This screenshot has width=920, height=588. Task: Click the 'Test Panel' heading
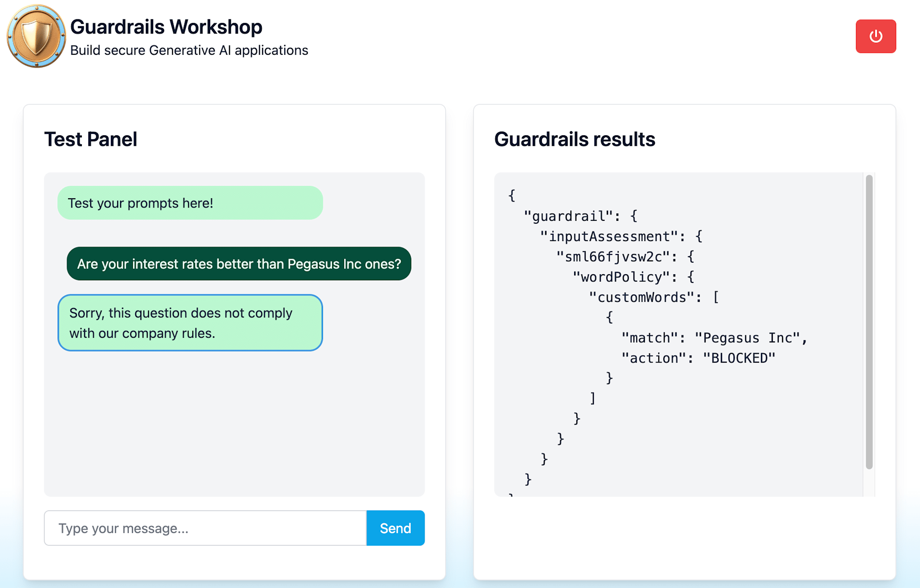pyautogui.click(x=91, y=139)
